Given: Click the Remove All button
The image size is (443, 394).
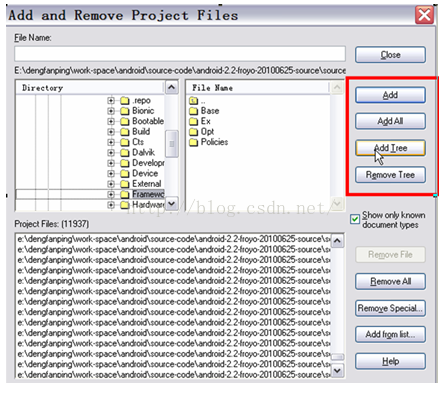Looking at the screenshot, I should pyautogui.click(x=390, y=282).
